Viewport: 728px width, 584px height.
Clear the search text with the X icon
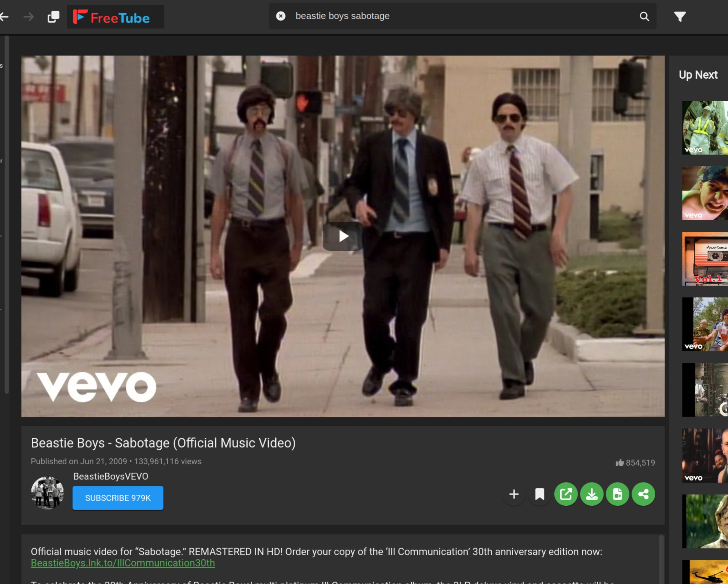[280, 16]
